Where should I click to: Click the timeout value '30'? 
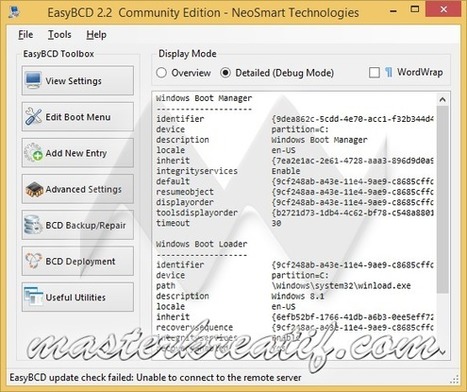276,223
